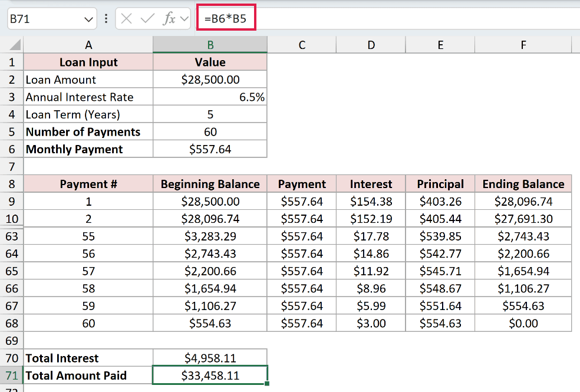Click the three-dot handle beside Name Box
The height and width of the screenshot is (392, 580).
tap(106, 18)
